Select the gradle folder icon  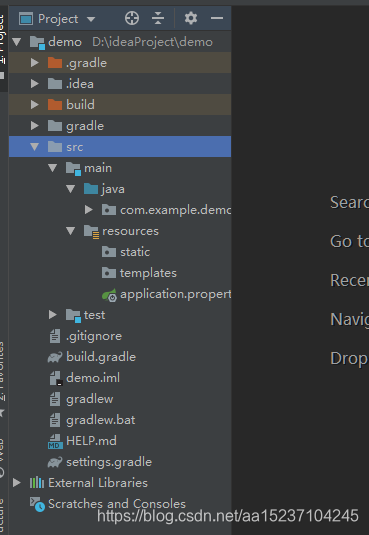pos(55,126)
